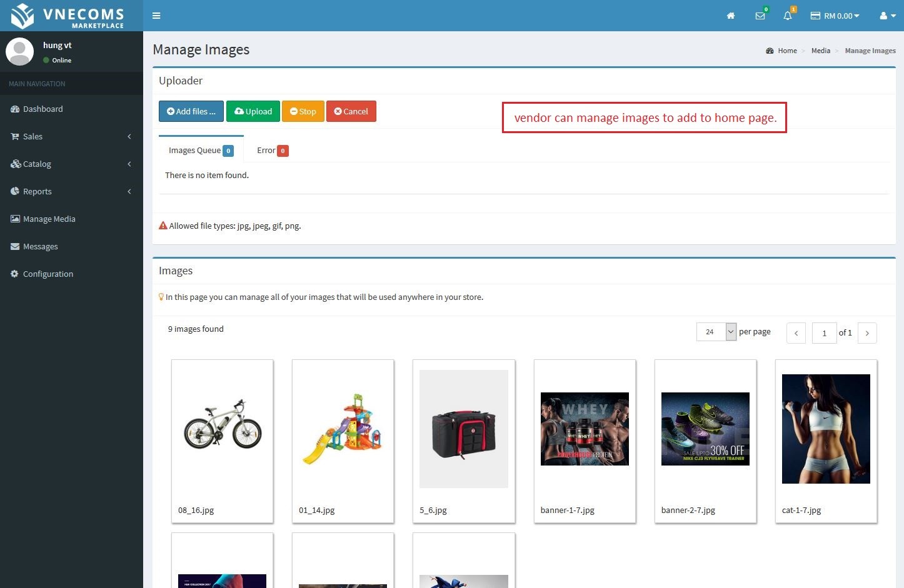Open Manage Media in the sidebar
The width and height of the screenshot is (904, 588).
click(71, 219)
